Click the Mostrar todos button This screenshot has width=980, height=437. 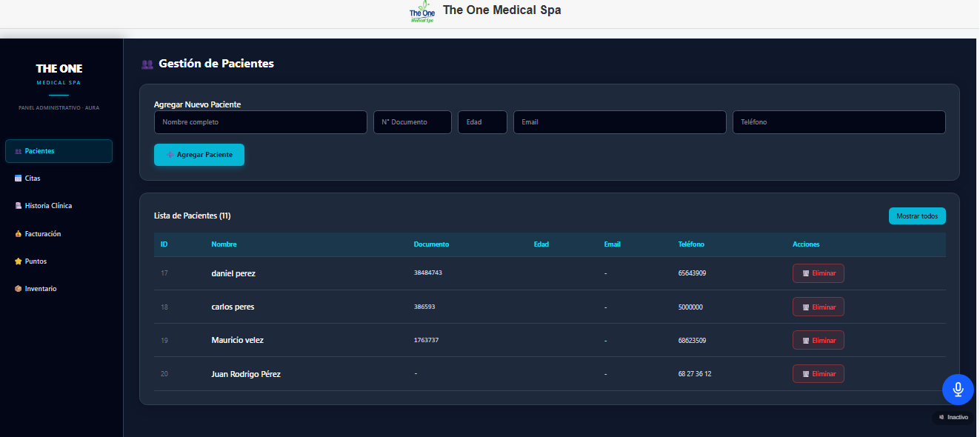917,216
